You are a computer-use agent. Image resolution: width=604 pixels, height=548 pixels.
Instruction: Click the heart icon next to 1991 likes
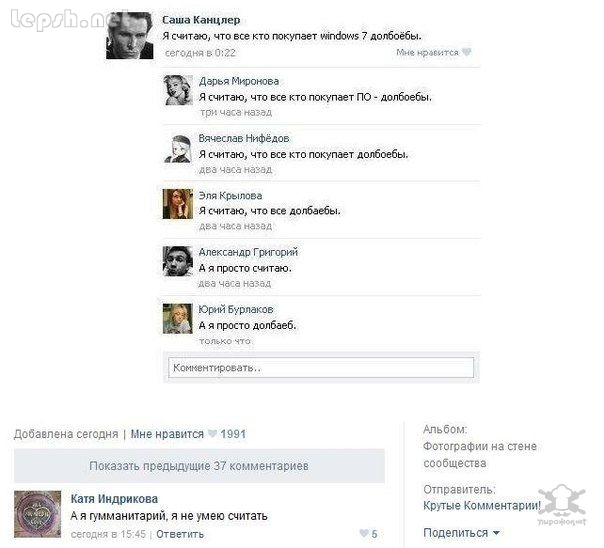pos(212,434)
